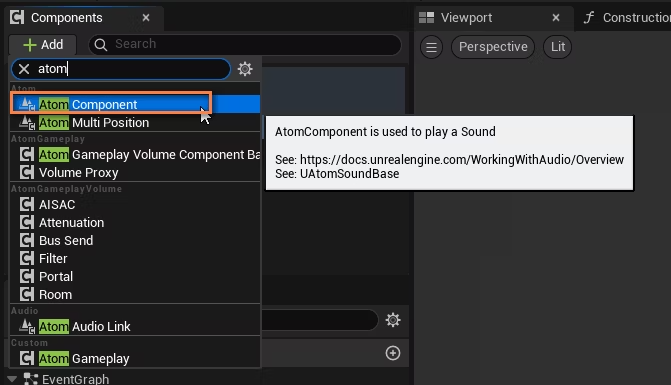Open the component list settings gear
Viewport: 671px width, 385px height.
(245, 69)
